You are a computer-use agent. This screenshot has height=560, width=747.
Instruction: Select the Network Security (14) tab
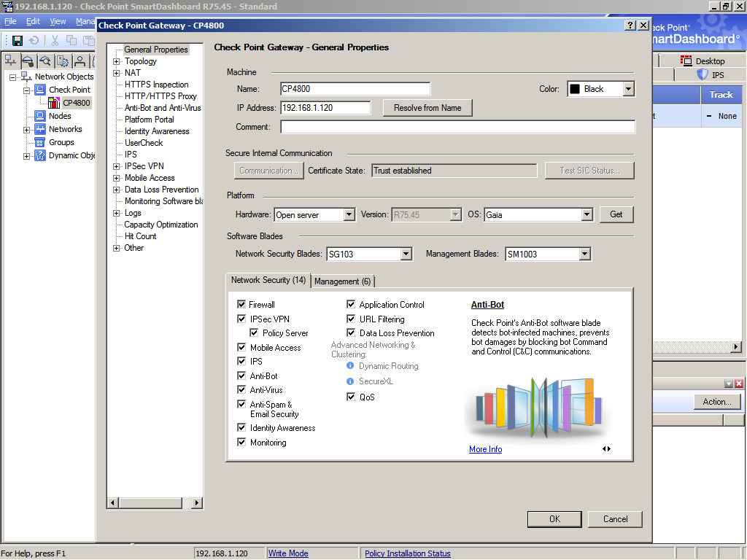(x=268, y=280)
